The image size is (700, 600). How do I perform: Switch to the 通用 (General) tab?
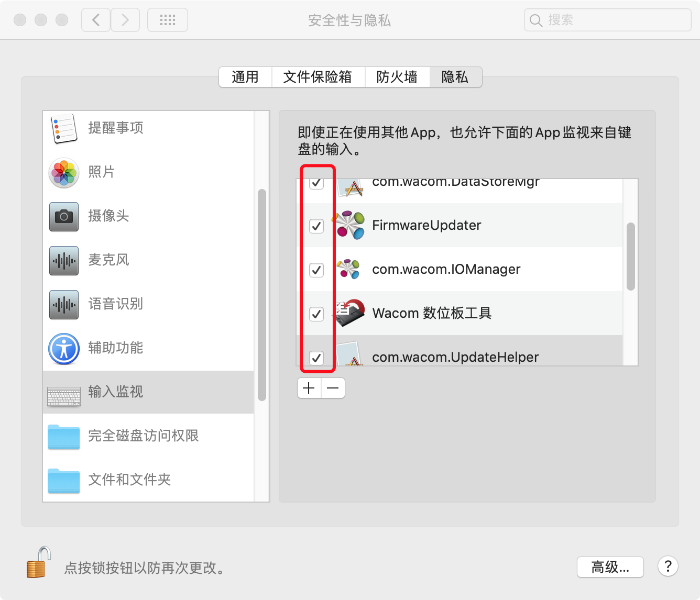[x=245, y=77]
